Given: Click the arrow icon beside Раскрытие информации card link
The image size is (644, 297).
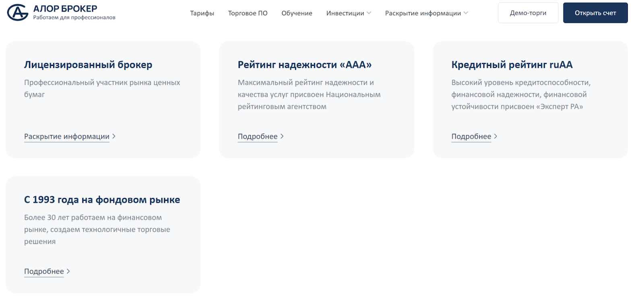Looking at the screenshot, I should [x=114, y=136].
